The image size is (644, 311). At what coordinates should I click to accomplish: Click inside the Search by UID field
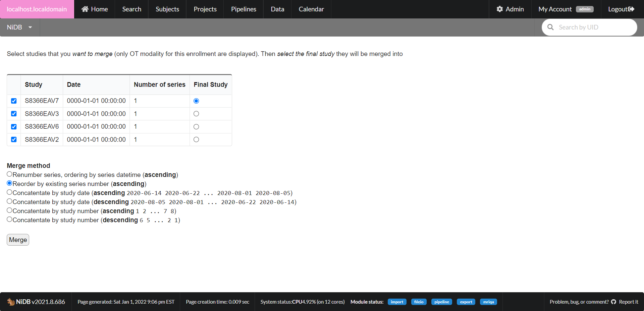pyautogui.click(x=590, y=27)
